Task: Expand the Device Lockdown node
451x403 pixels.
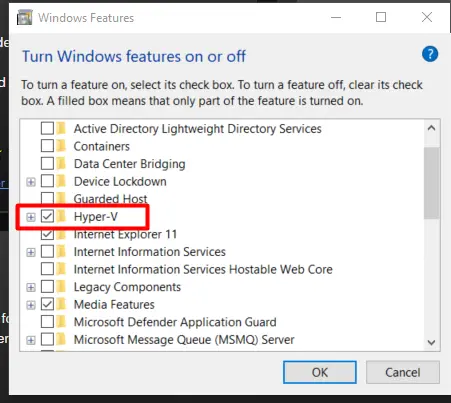Action: click(x=31, y=182)
